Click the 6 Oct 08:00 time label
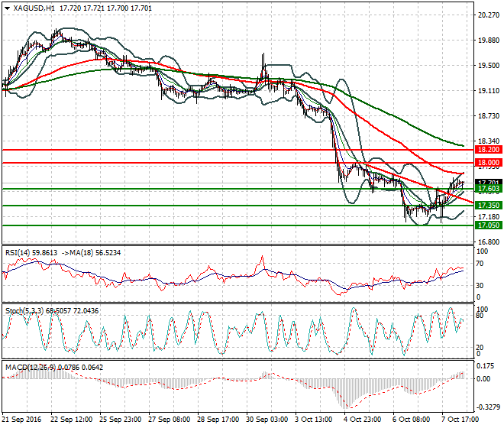Image resolution: width=504 pixels, height=428 pixels. (412, 420)
